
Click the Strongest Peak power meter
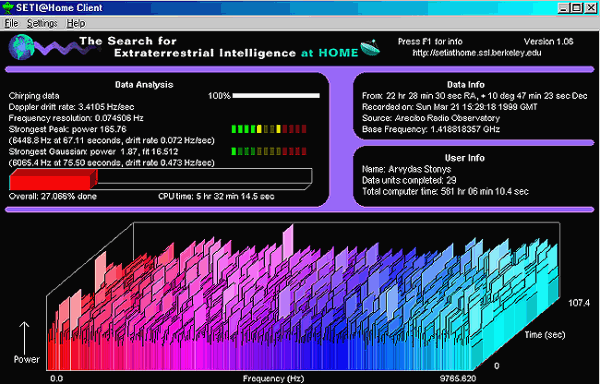(269, 129)
